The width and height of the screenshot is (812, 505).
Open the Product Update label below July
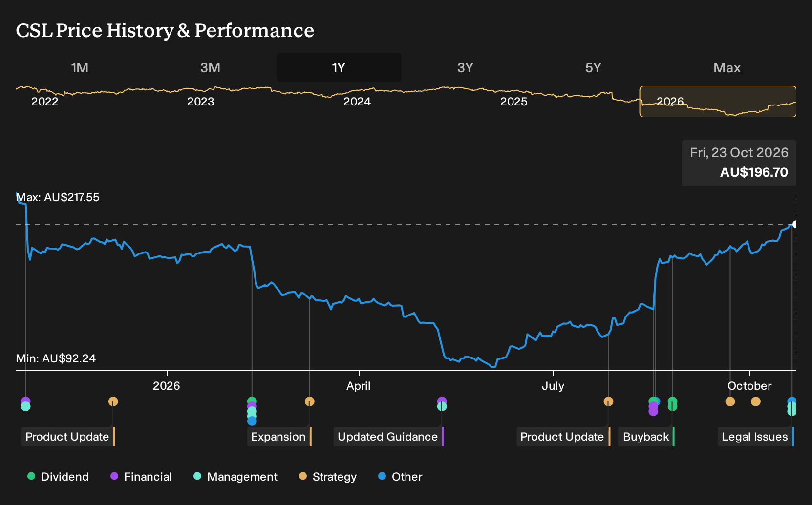(563, 437)
